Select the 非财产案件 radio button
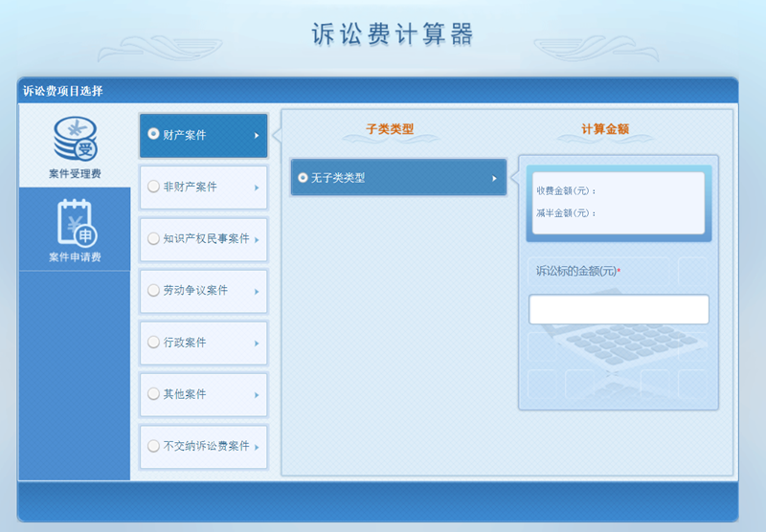This screenshot has width=766, height=532. coord(153,187)
